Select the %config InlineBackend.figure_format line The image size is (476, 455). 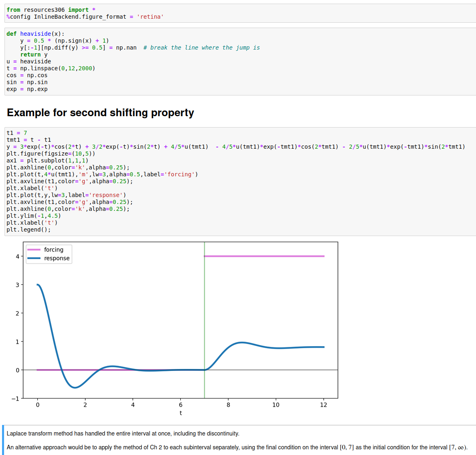click(85, 17)
